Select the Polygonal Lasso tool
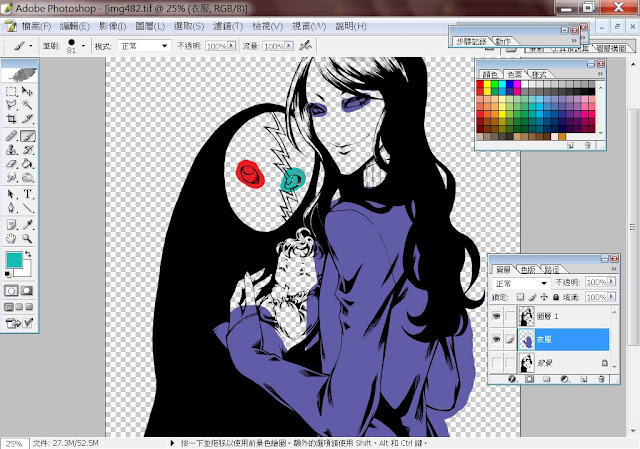This screenshot has width=640, height=449. click(x=11, y=105)
